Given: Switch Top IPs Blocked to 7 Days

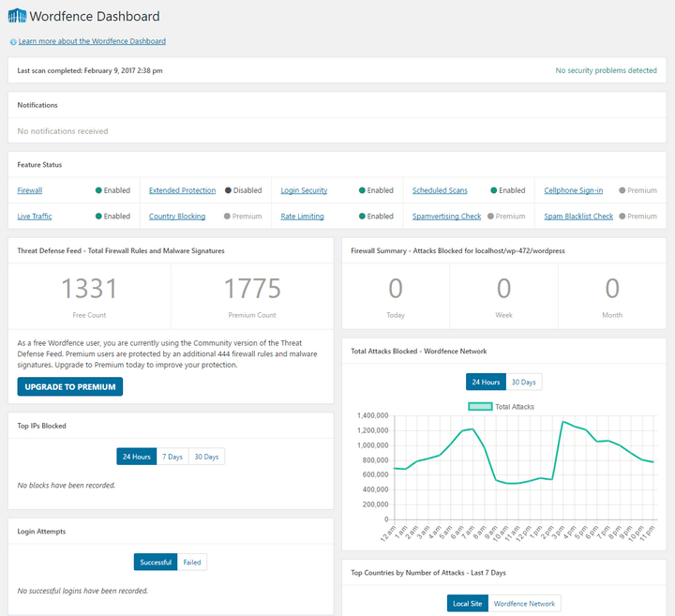Looking at the screenshot, I should pyautogui.click(x=172, y=457).
